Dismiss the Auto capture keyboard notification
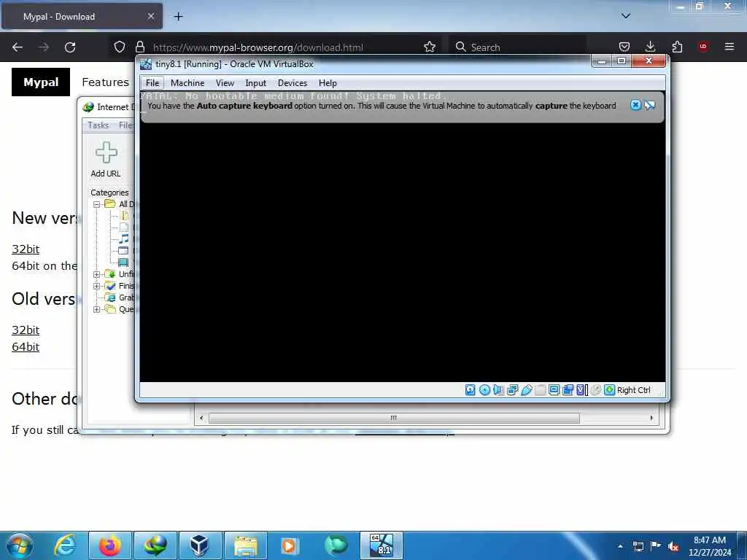The width and height of the screenshot is (747, 560). pos(635,105)
